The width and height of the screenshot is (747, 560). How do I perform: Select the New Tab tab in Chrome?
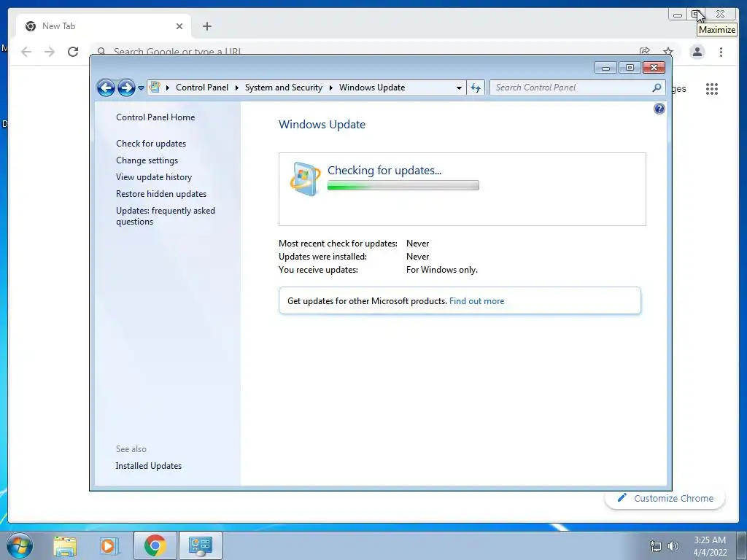pos(104,26)
